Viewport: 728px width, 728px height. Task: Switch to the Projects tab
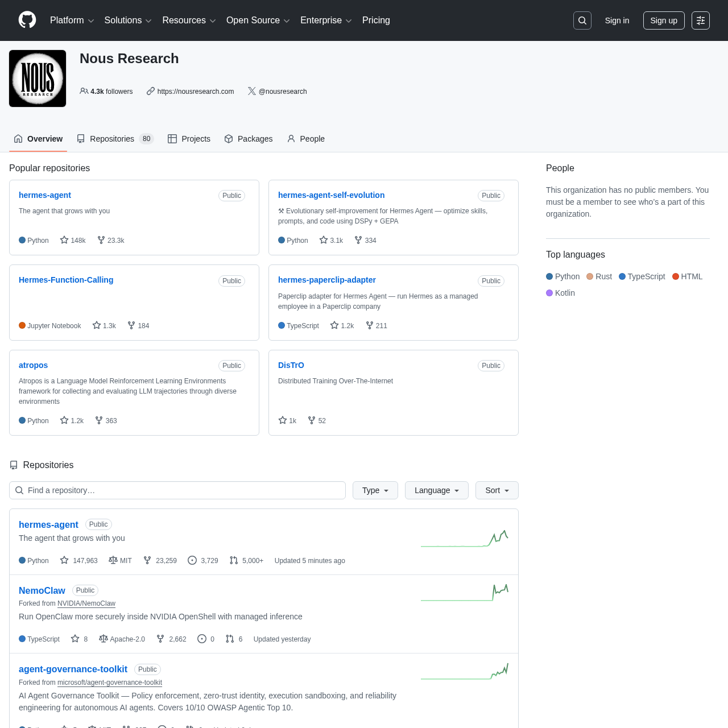click(189, 139)
